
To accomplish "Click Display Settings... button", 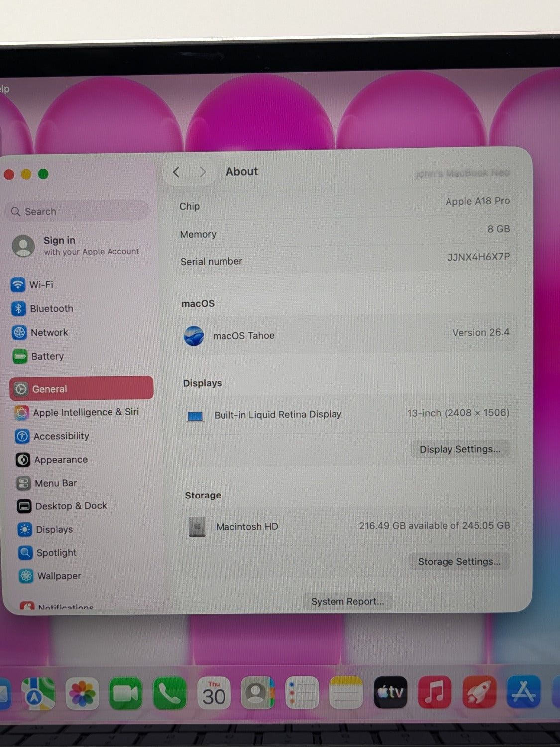I will 460,449.
